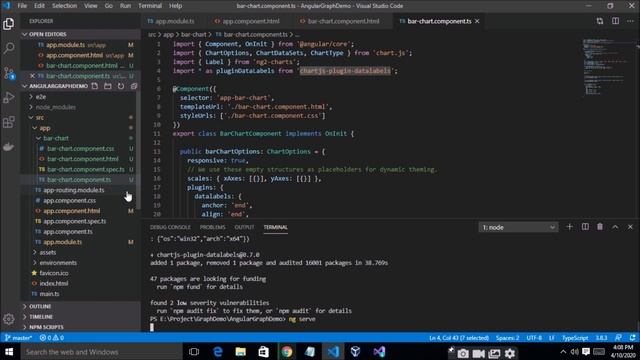Image resolution: width=640 pixels, height=360 pixels.
Task: Open the Manage gear in activity bar
Action: click(9, 319)
